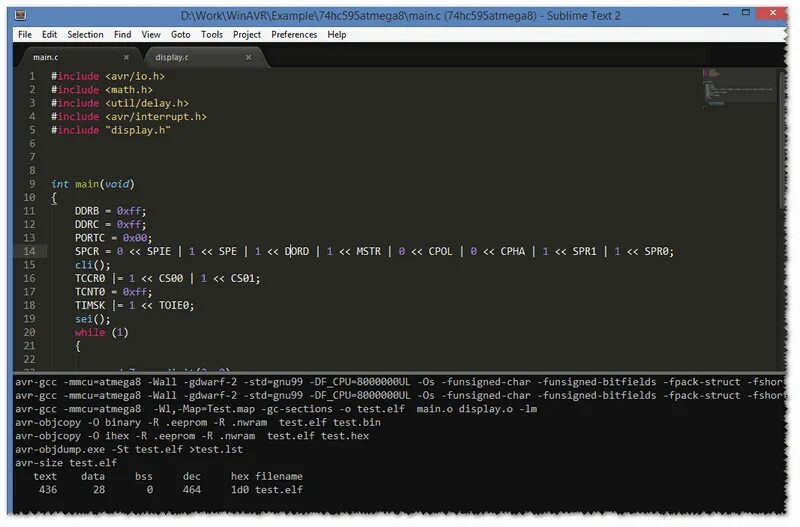Open the Help menu
The width and height of the screenshot is (800, 527).
click(337, 34)
